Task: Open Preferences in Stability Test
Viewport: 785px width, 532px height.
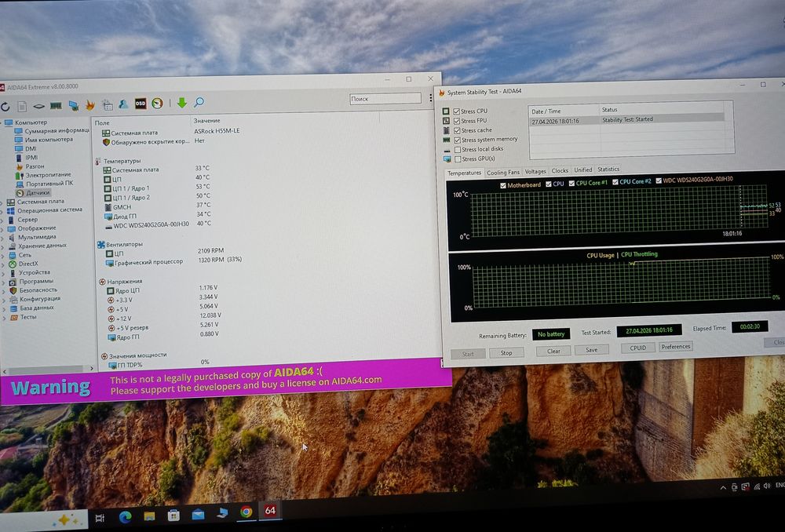Action: 675,346
